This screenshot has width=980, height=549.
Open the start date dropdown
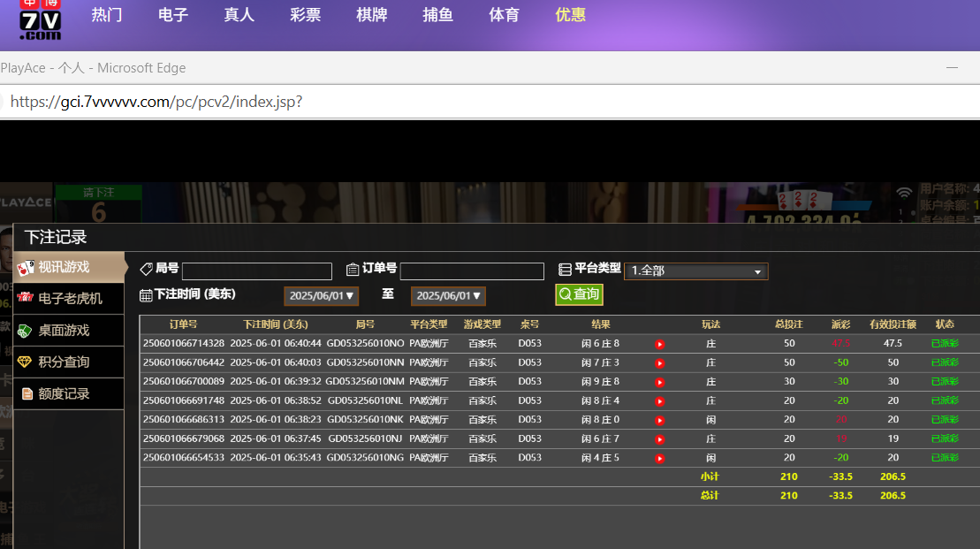click(x=321, y=296)
